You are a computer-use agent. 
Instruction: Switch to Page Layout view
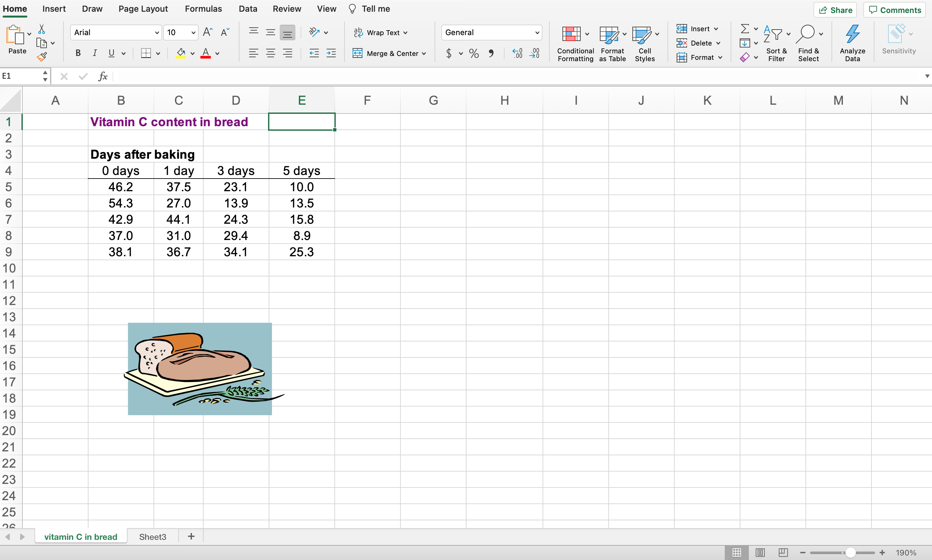coord(760,553)
